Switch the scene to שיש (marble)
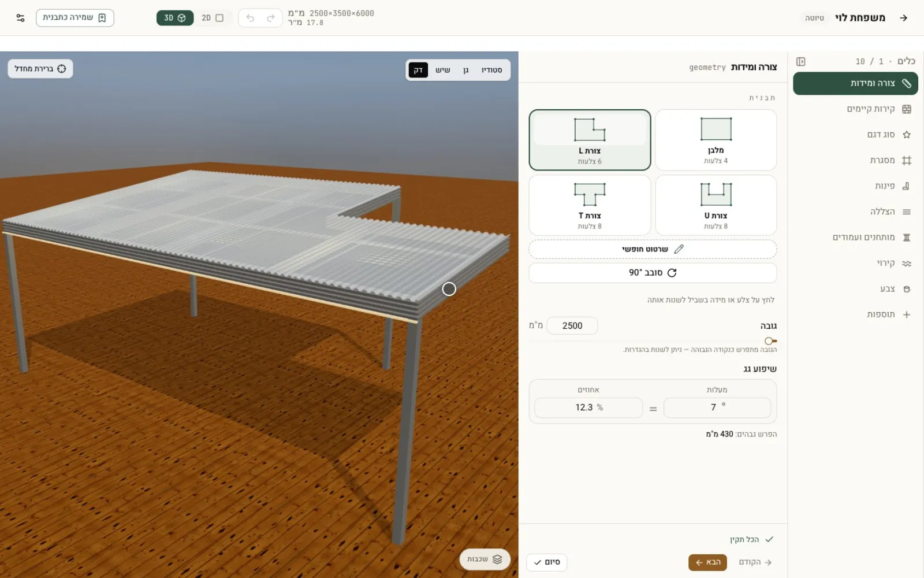 [x=443, y=70]
